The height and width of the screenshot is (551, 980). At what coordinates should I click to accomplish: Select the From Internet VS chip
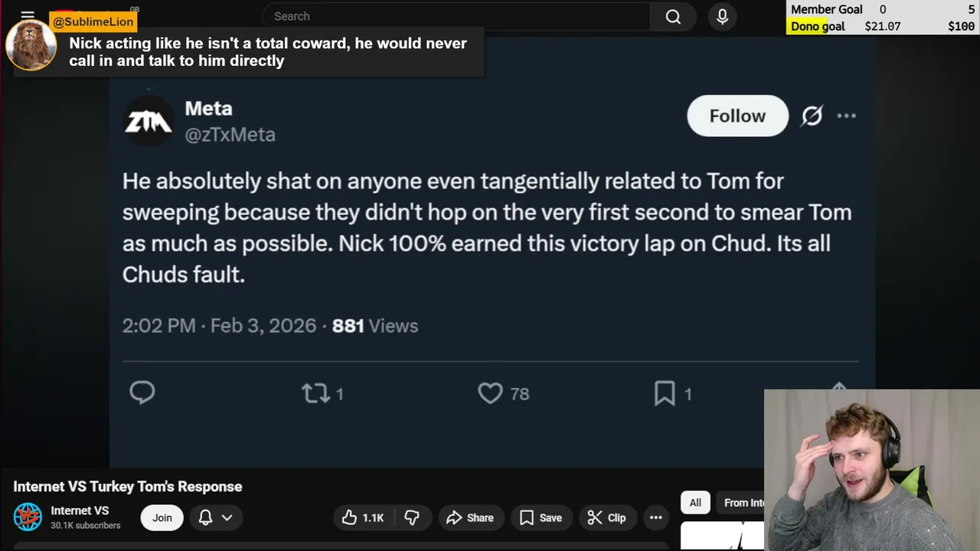743,503
